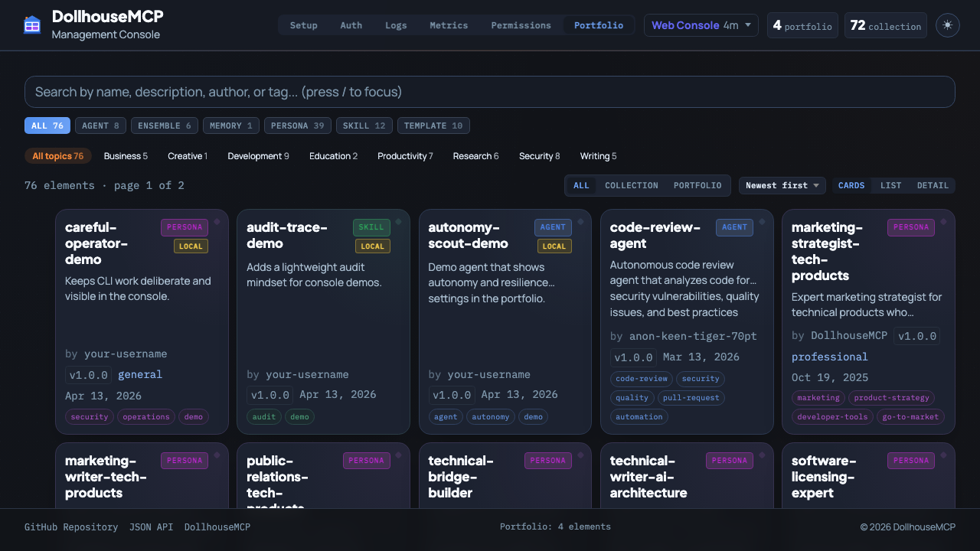980x551 pixels.
Task: Open the technical-bridge-builder card title
Action: pos(461,477)
